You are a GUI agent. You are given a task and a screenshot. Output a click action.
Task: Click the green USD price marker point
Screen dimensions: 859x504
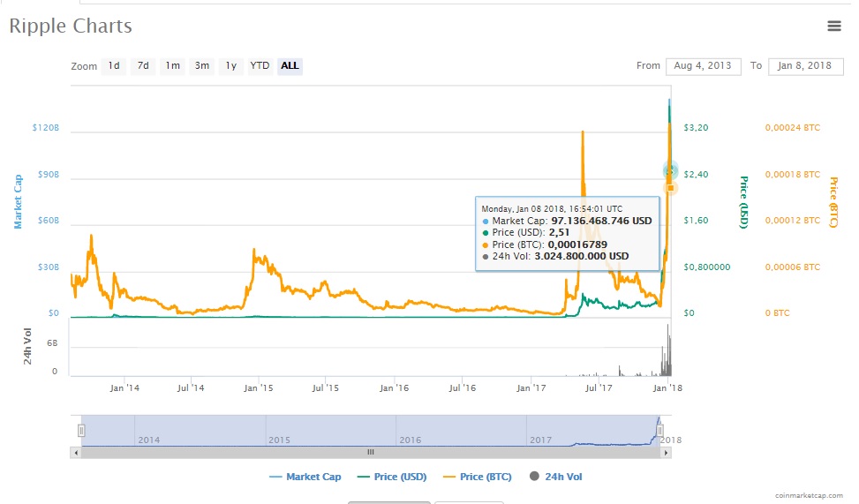point(670,171)
